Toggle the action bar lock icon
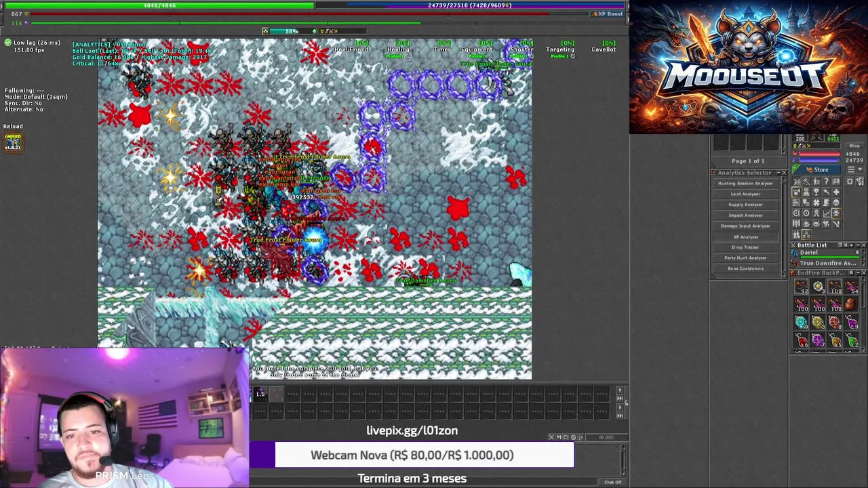Screen dimensions: 868x488 point(627,403)
